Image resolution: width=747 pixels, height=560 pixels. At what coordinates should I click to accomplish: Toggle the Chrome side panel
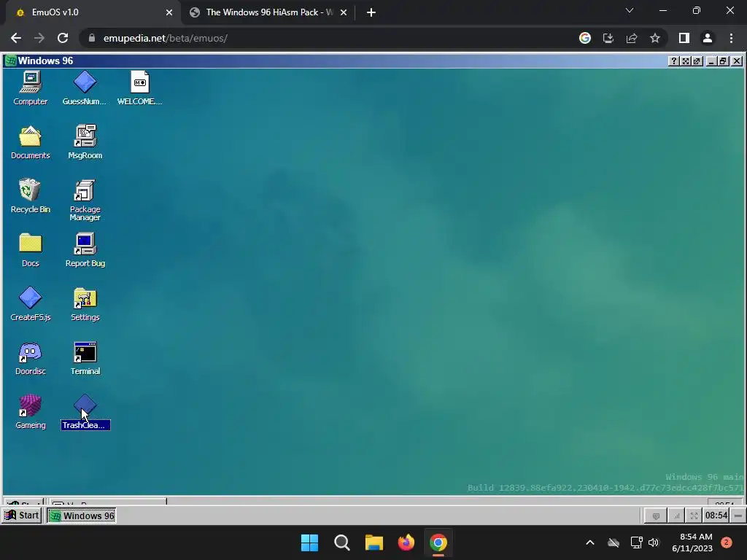(x=684, y=38)
